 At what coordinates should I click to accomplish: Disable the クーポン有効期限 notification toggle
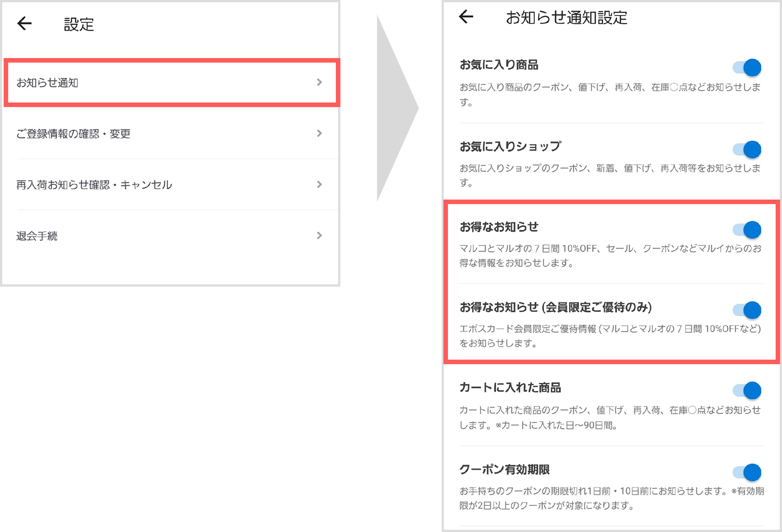[751, 472]
